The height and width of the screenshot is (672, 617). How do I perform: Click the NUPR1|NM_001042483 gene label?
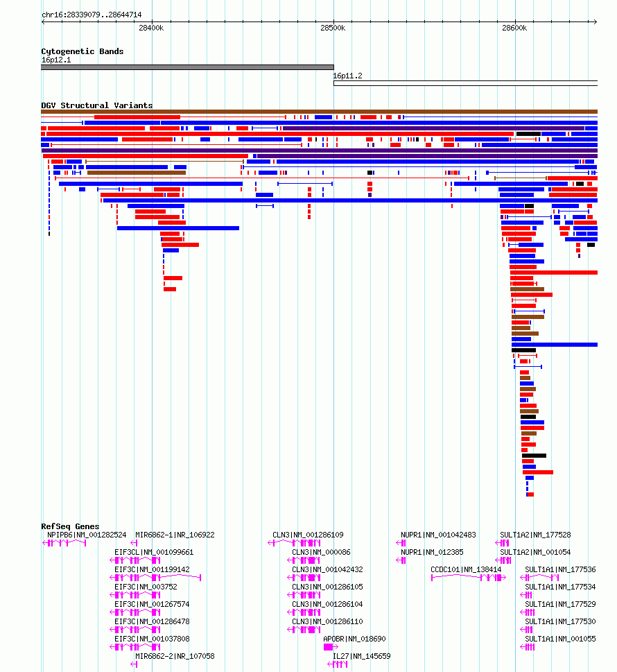click(438, 535)
